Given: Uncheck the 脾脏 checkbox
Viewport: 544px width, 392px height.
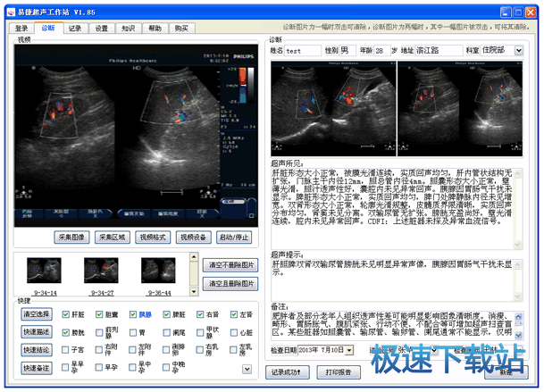Looking at the screenshot, I should 166,314.
